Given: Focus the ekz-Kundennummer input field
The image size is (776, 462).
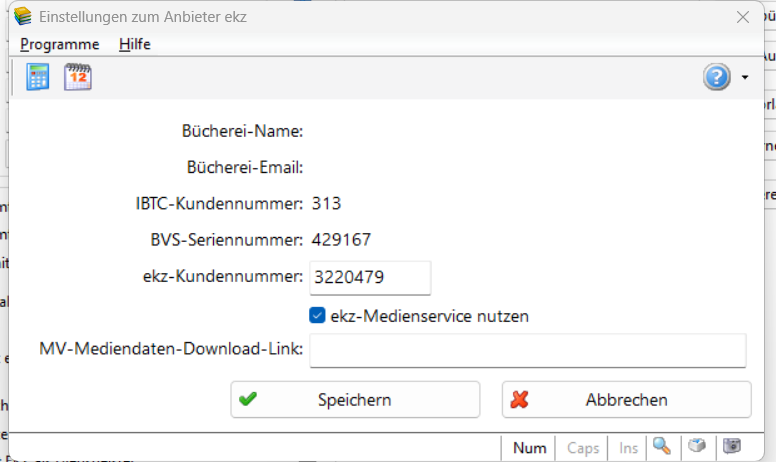Looking at the screenshot, I should pos(370,277).
